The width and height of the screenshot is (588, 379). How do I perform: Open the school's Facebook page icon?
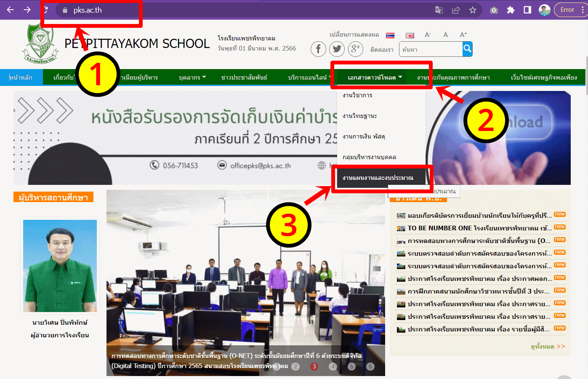(x=318, y=49)
